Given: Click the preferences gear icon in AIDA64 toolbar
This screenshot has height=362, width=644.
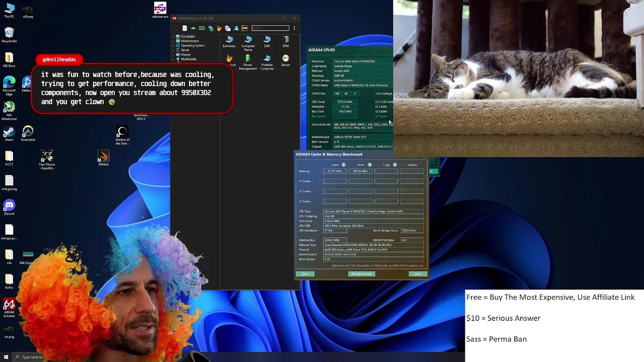Looking at the screenshot, I should tap(228, 28).
